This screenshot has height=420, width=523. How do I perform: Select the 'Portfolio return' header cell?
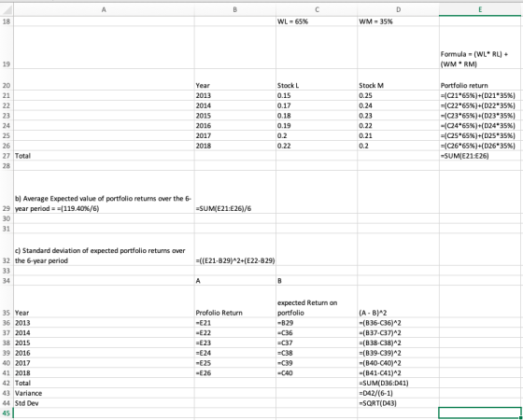pyautogui.click(x=481, y=79)
